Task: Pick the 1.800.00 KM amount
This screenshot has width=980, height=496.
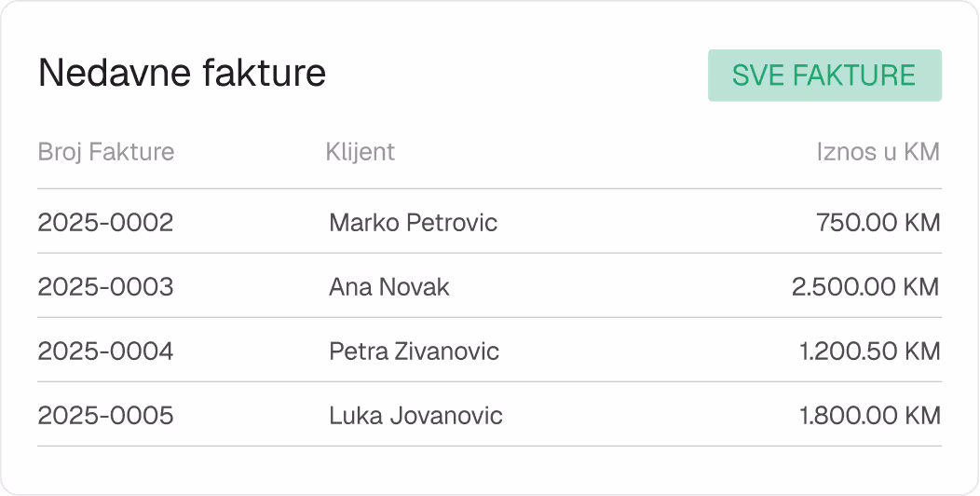Action: (x=869, y=416)
